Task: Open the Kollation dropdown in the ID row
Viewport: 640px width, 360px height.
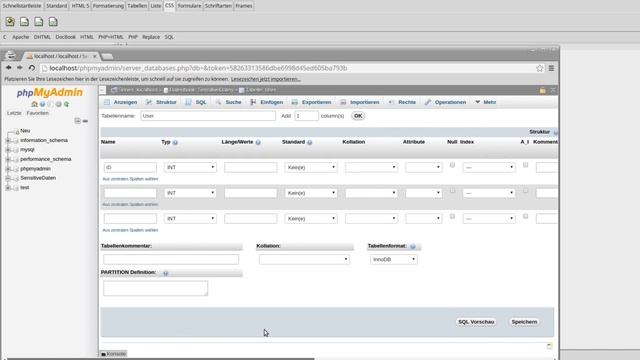Action: 371,167
